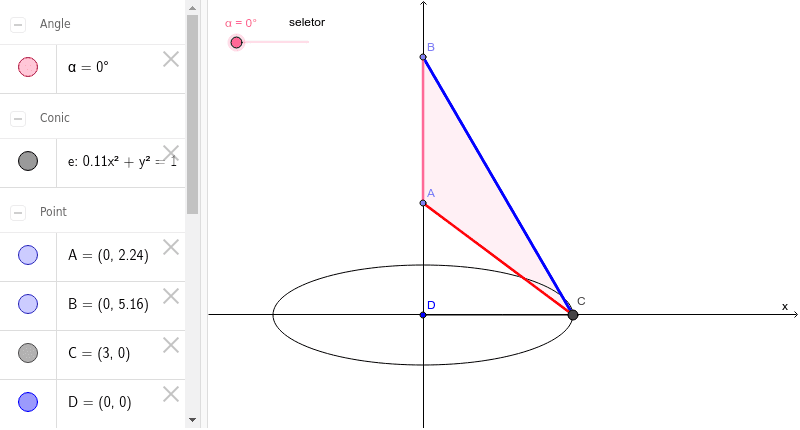800x430 pixels.
Task: Delete the conic e entry
Action: click(171, 153)
